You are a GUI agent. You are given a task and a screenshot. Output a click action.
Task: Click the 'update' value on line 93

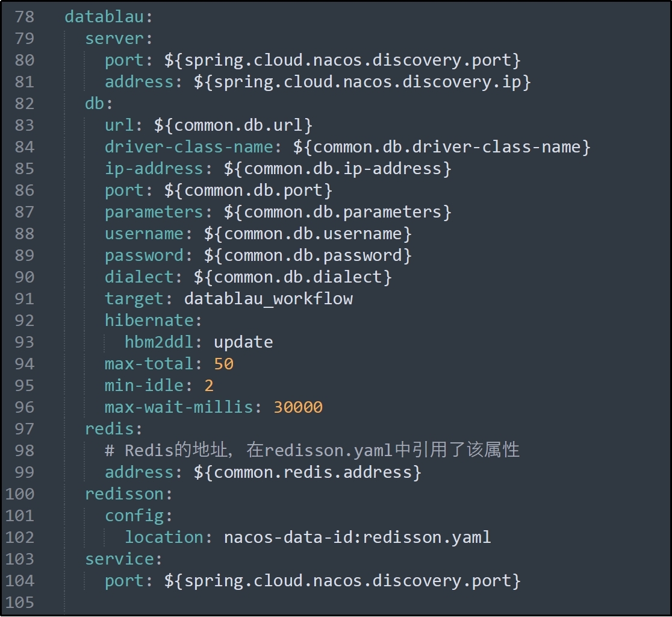pyautogui.click(x=243, y=343)
